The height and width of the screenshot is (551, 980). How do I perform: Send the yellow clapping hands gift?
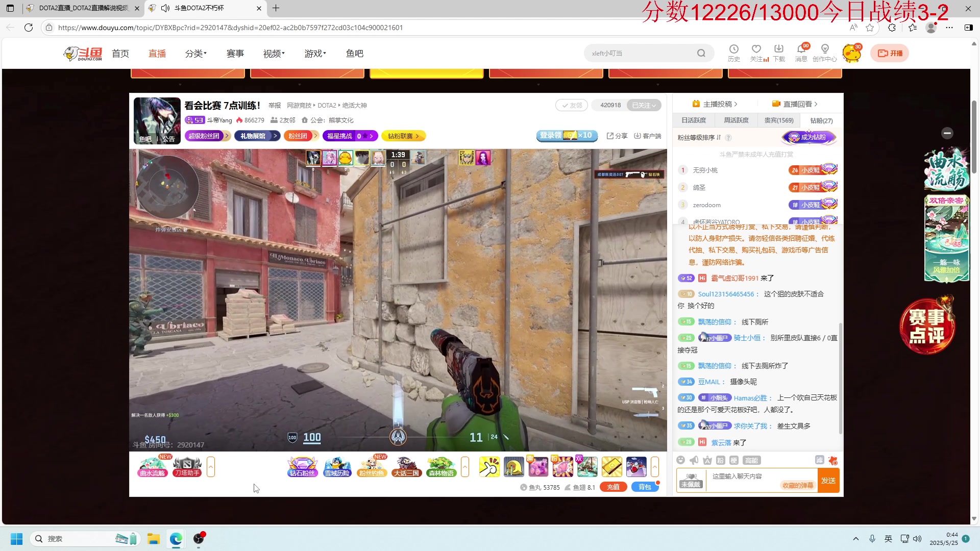489,467
